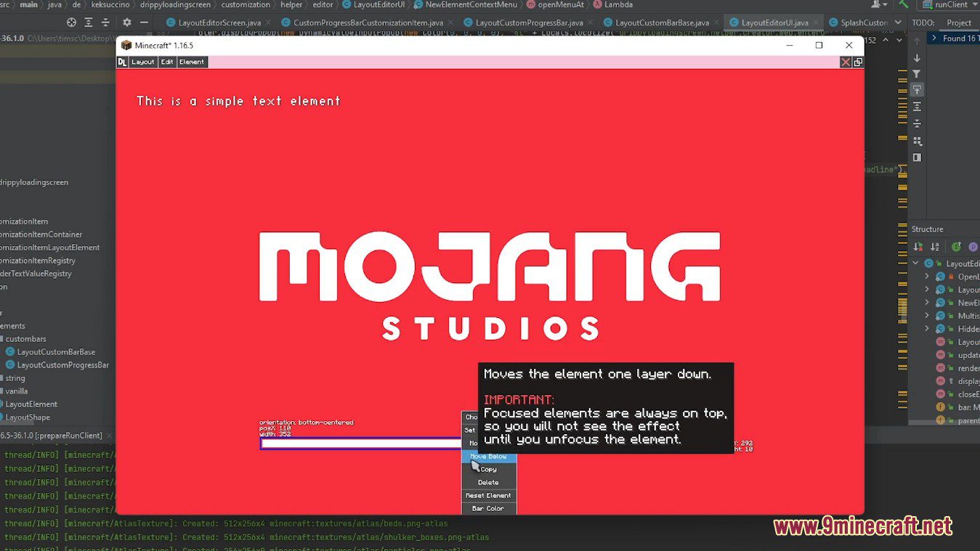
Task: Click the prepareRunClient run tab label
Action: 51,436
